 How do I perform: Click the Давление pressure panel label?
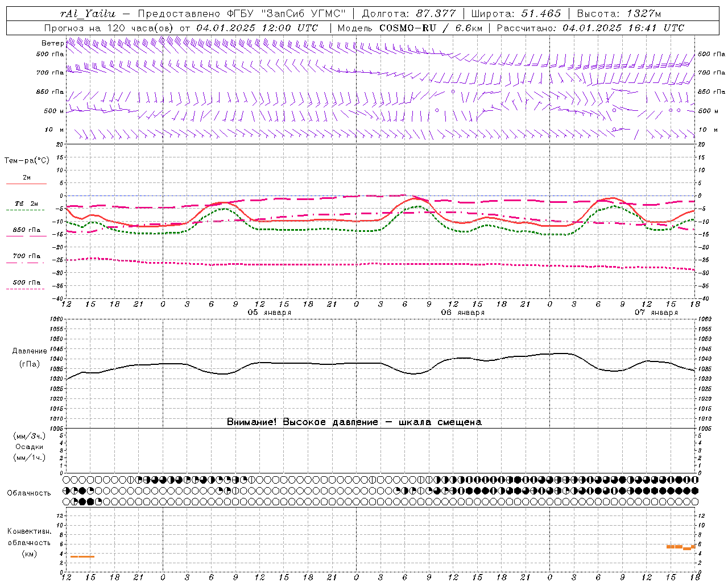click(30, 351)
